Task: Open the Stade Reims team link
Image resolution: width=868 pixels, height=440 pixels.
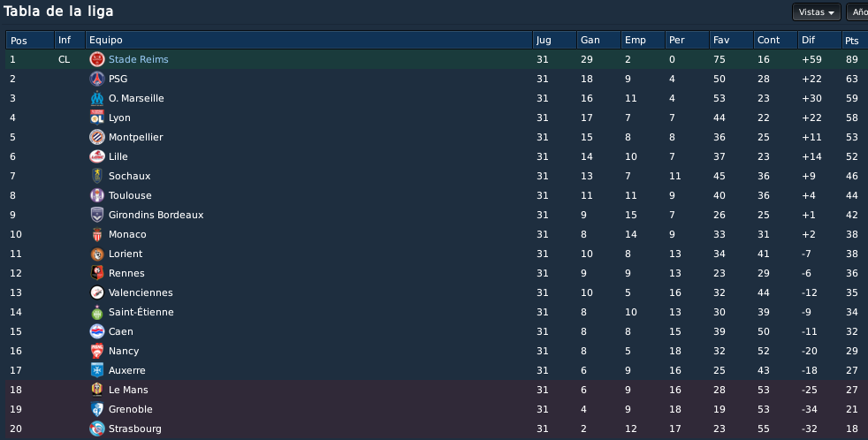Action: pyautogui.click(x=139, y=59)
